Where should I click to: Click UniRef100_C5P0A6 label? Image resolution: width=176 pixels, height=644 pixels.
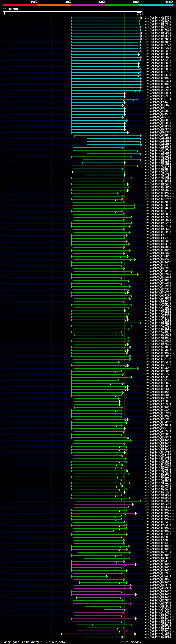point(158,217)
